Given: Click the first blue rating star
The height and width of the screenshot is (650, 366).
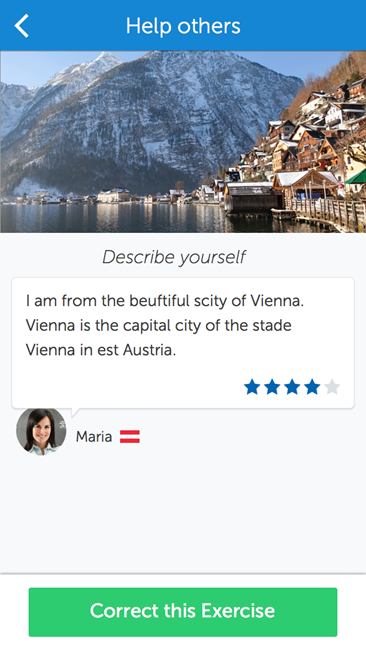Looking at the screenshot, I should pyautogui.click(x=252, y=387).
